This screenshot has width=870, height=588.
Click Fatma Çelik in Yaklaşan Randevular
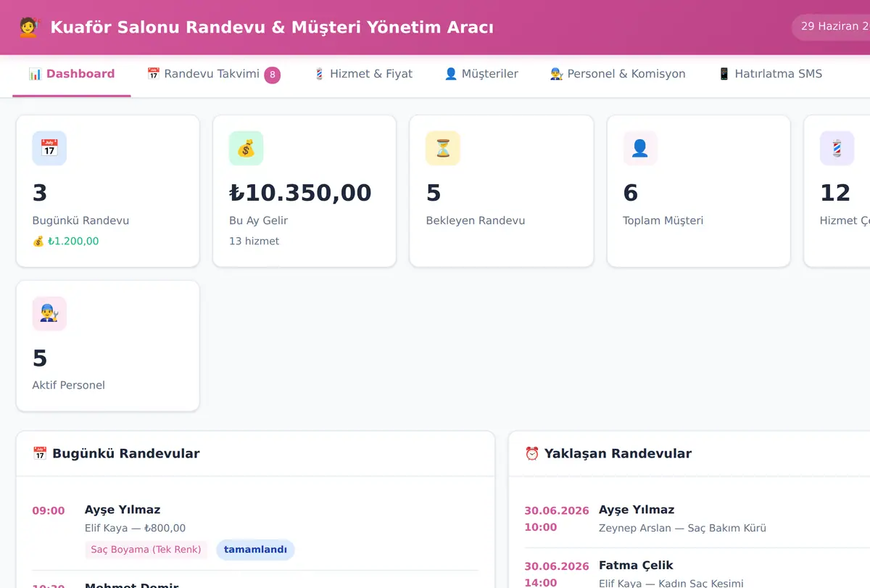click(x=636, y=566)
